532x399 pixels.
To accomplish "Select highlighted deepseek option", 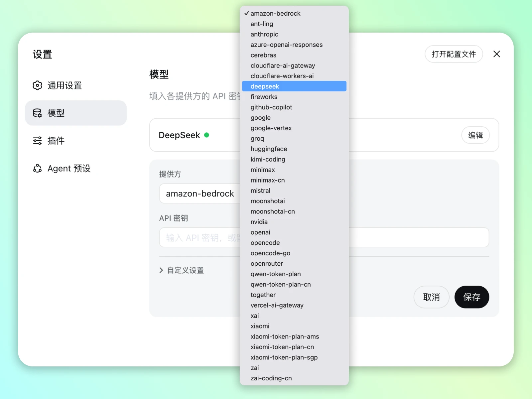I will pyautogui.click(x=294, y=86).
